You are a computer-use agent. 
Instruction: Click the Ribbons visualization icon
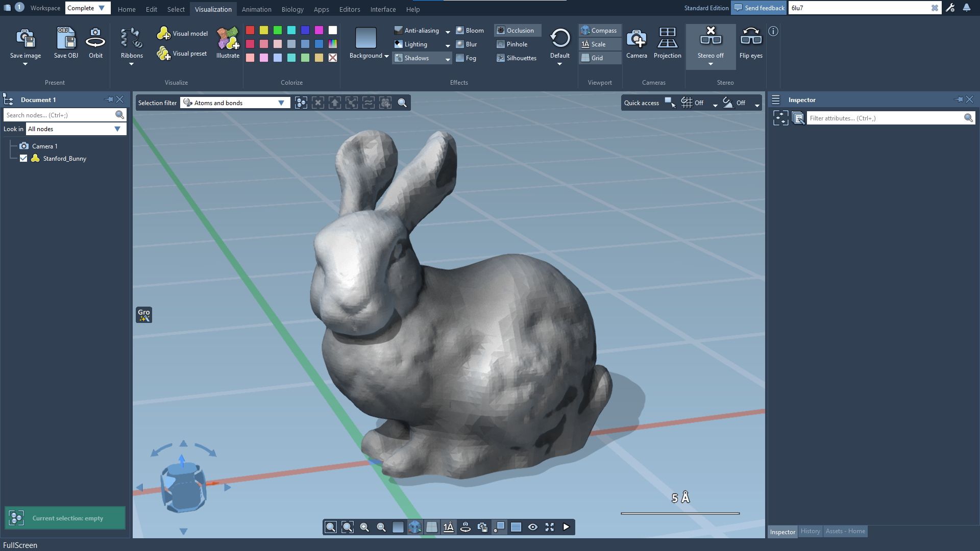pyautogui.click(x=131, y=38)
